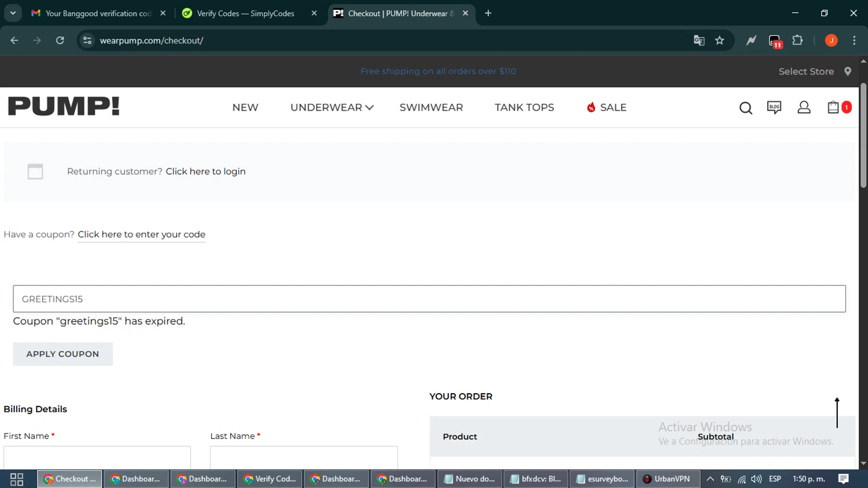Click the Select Store location pin icon

[848, 71]
